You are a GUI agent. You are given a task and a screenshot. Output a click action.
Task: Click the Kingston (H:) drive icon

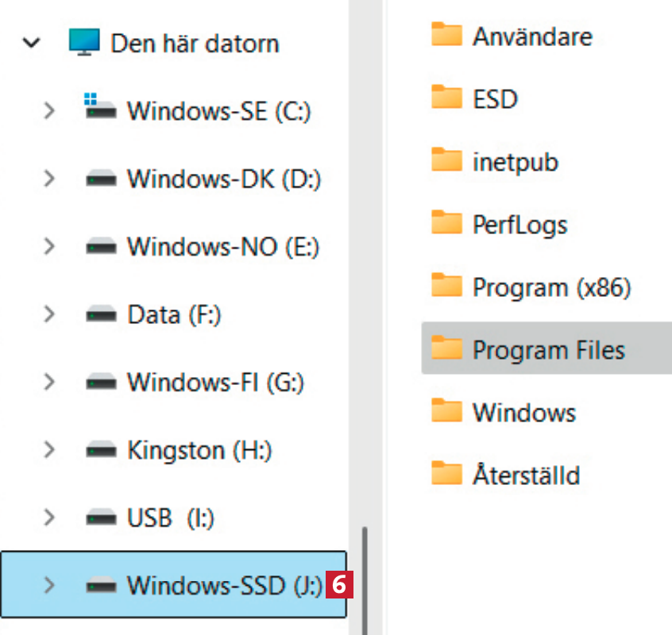[x=101, y=450]
